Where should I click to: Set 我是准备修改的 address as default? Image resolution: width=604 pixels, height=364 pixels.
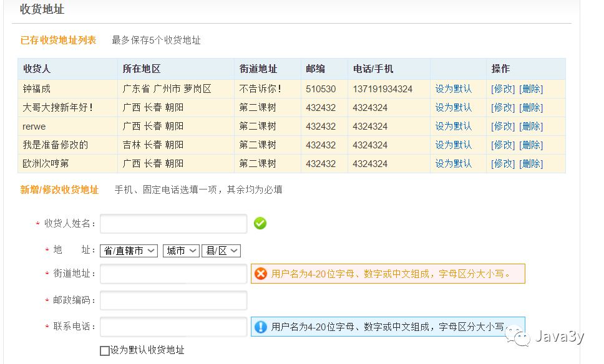pyautogui.click(x=454, y=145)
